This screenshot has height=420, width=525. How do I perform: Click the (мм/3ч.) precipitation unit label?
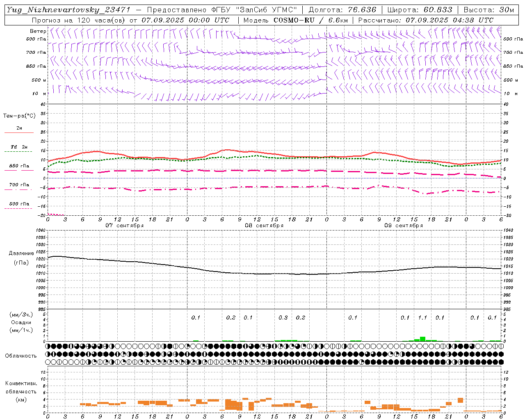coord(21,315)
